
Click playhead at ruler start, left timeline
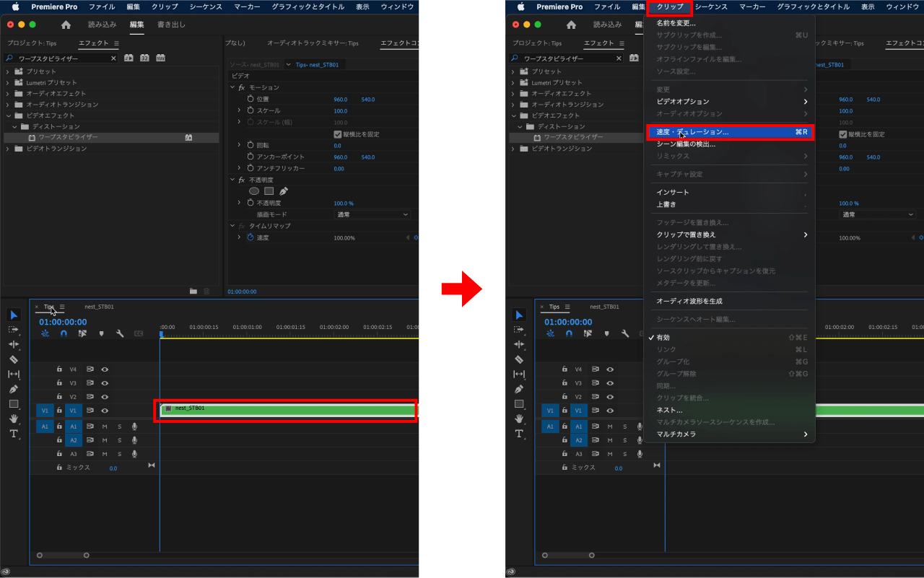pos(161,334)
